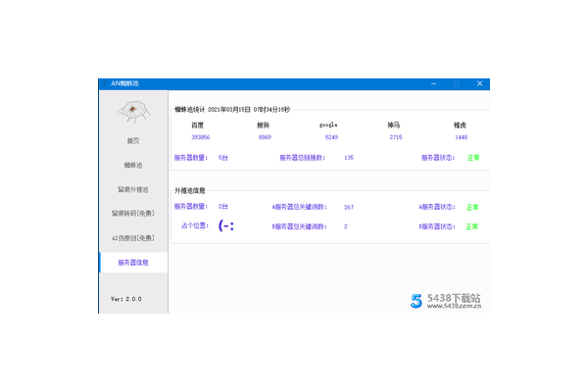Minimize the AN蜘蛛池 window
The width and height of the screenshot is (588, 392).
[428, 84]
